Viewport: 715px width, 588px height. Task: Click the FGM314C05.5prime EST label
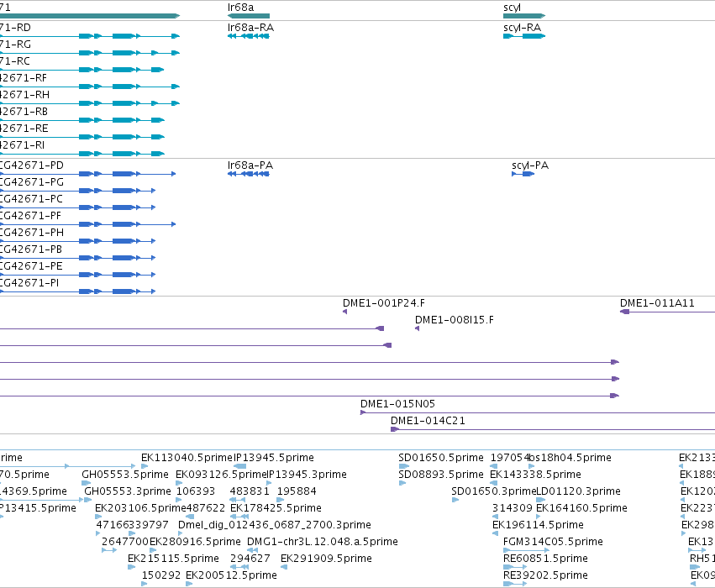(553, 542)
